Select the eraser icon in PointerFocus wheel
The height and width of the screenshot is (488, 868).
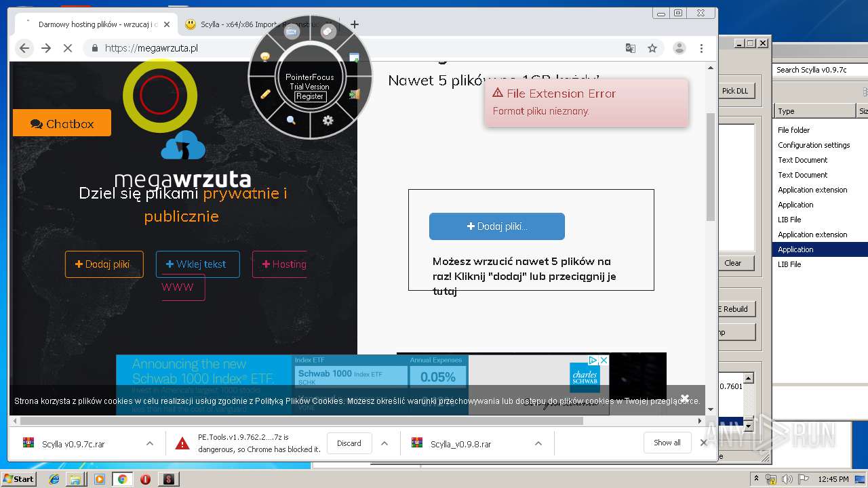pos(328,32)
